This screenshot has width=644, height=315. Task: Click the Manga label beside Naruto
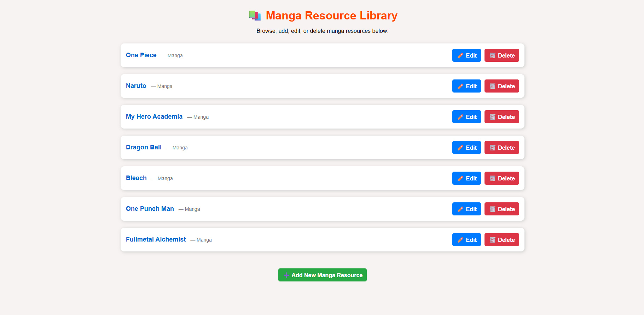point(162,86)
